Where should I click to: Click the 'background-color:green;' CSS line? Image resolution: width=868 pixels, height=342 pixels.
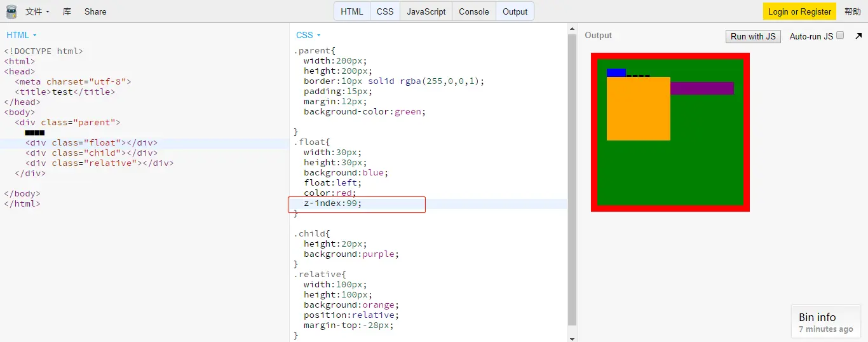coord(365,112)
